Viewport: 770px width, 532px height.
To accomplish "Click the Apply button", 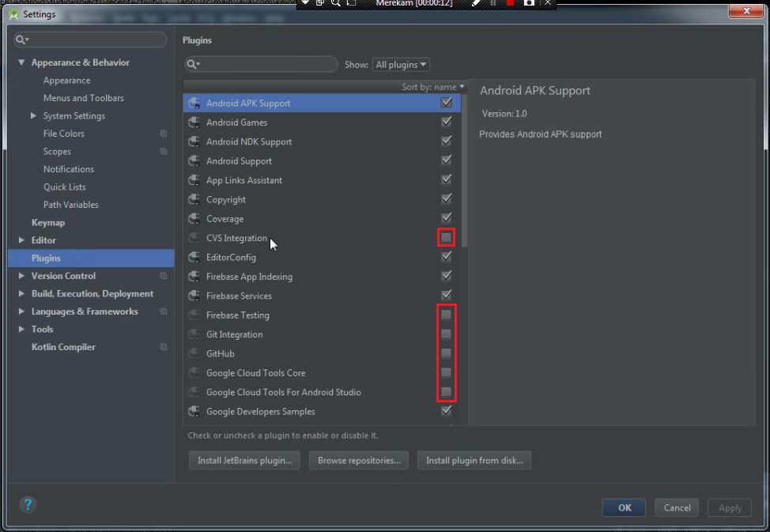I will point(730,507).
